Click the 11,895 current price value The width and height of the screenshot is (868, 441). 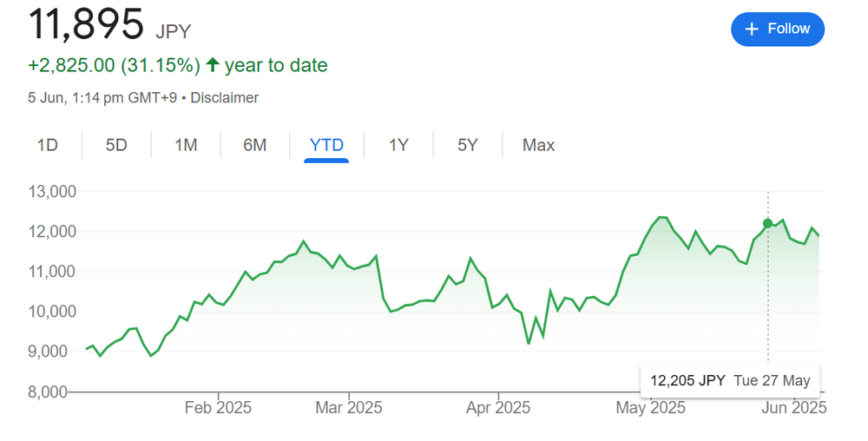(86, 24)
